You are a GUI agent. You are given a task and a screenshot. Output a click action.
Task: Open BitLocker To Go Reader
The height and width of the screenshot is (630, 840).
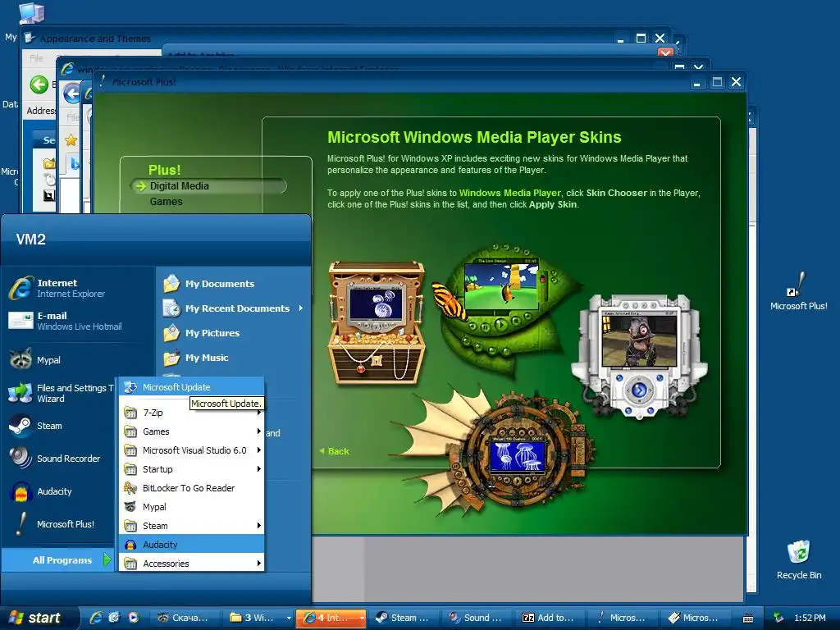tap(191, 487)
